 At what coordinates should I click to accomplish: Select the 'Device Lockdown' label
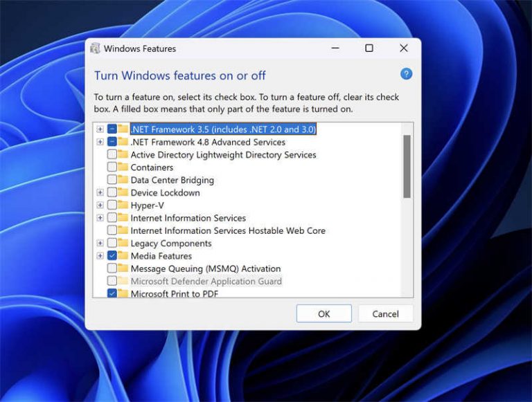pyautogui.click(x=166, y=192)
